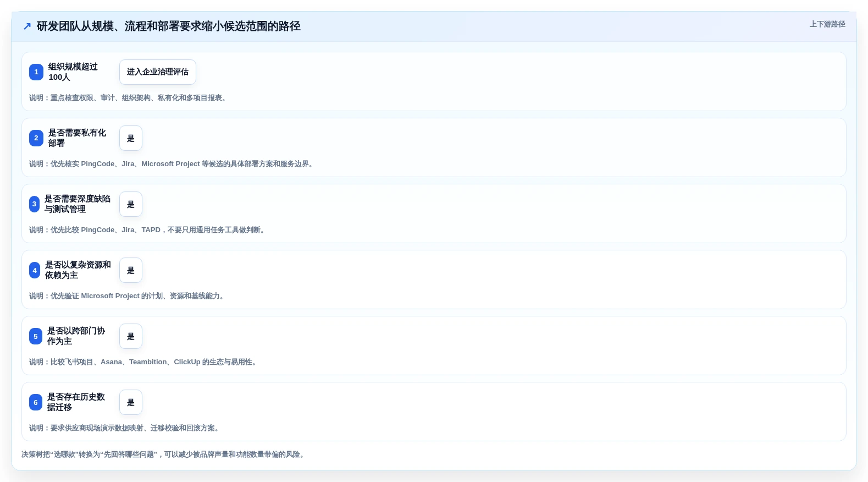This screenshot has height=482, width=868.
Task: Click the label 是否需要深度缺陷与测试管理
Action: tap(78, 204)
